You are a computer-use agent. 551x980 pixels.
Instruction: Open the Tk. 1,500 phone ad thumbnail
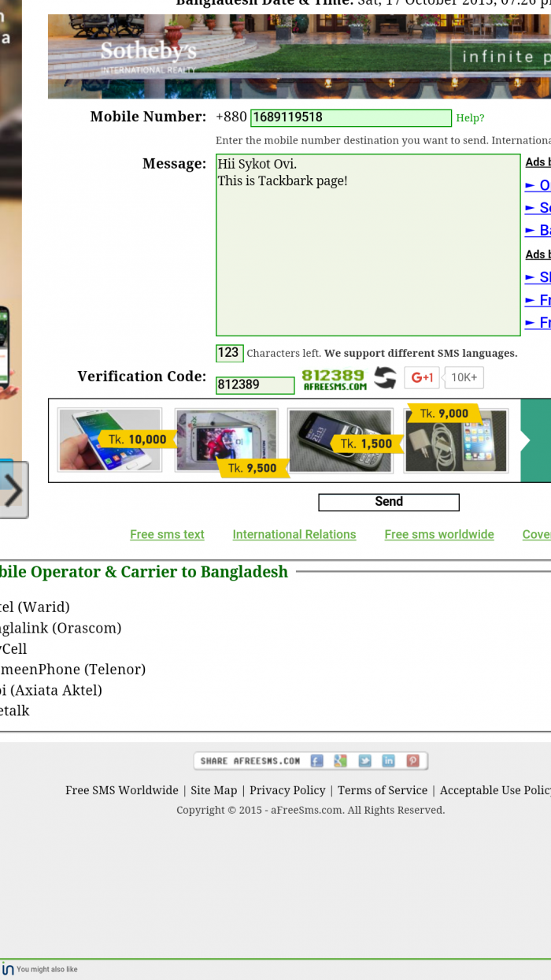(x=340, y=440)
